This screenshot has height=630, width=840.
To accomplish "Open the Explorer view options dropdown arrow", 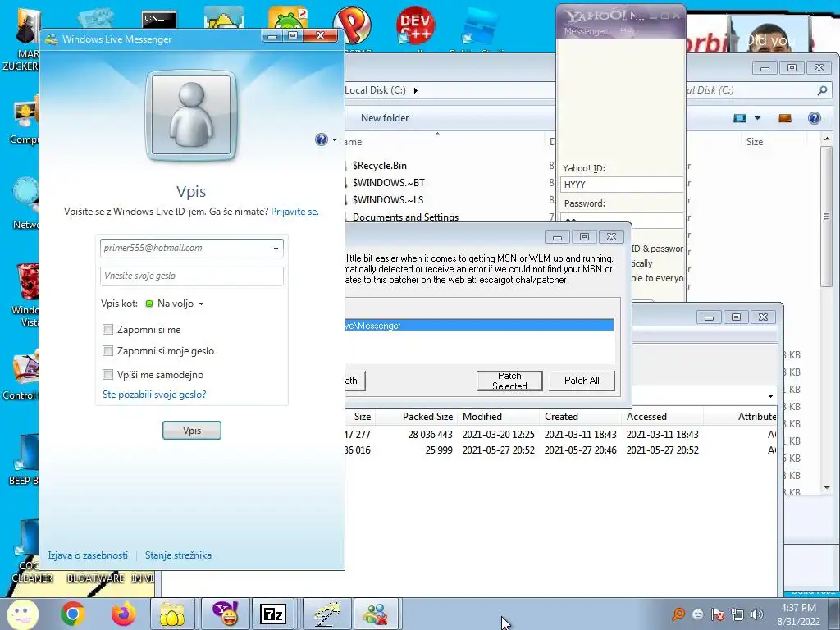I will pos(757,118).
